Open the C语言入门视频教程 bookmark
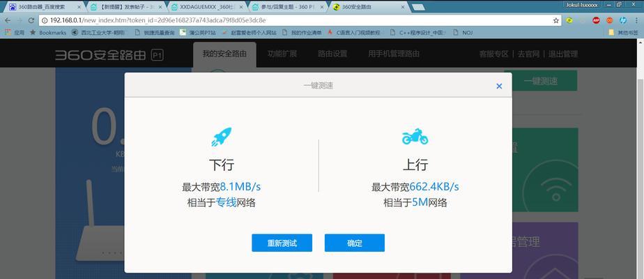644x279 pixels. 355,33
